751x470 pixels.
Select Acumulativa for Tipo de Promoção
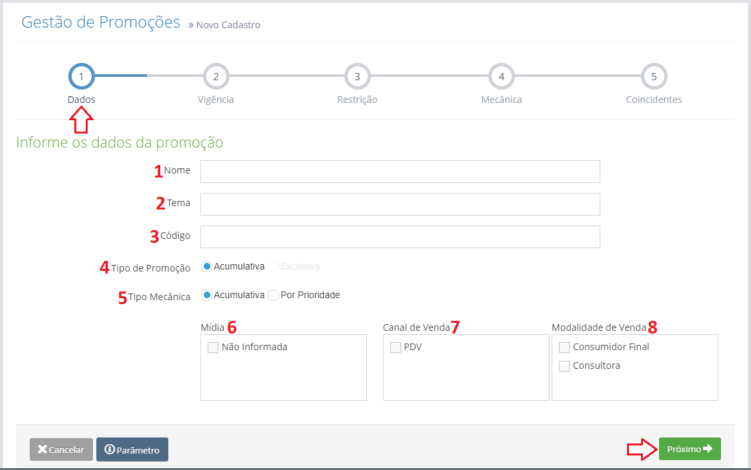pos(206,266)
